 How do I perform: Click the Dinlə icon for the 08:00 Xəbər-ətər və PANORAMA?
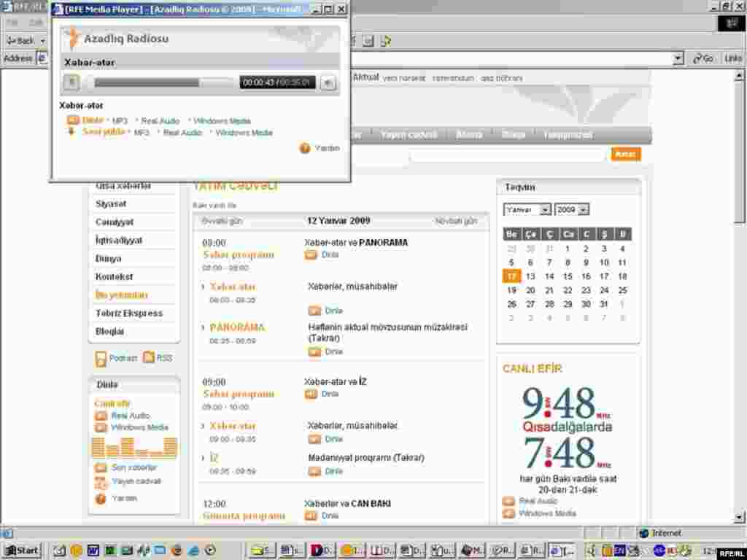coord(311,254)
